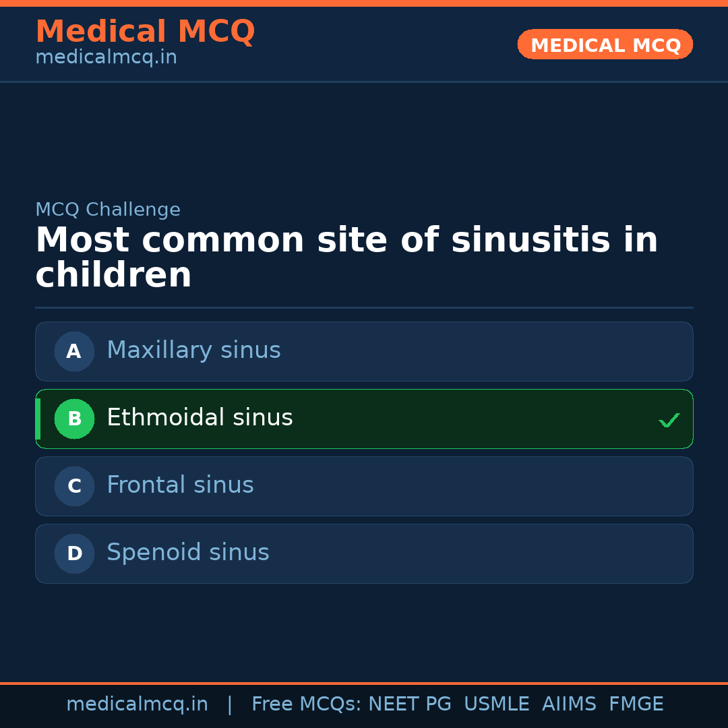
Task: Select the Spenoid sinus option
Action: (187, 553)
